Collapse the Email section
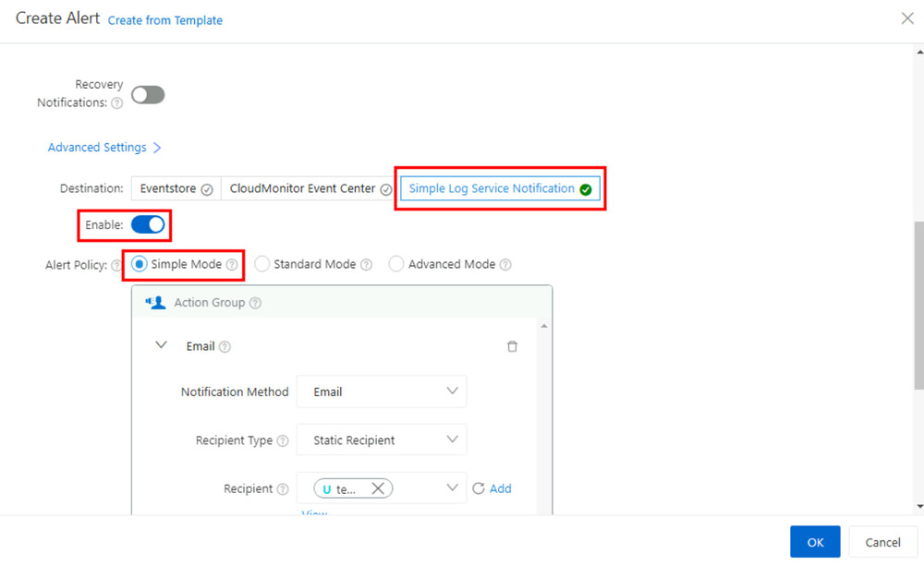Screen dimensions: 924x566 pos(163,345)
